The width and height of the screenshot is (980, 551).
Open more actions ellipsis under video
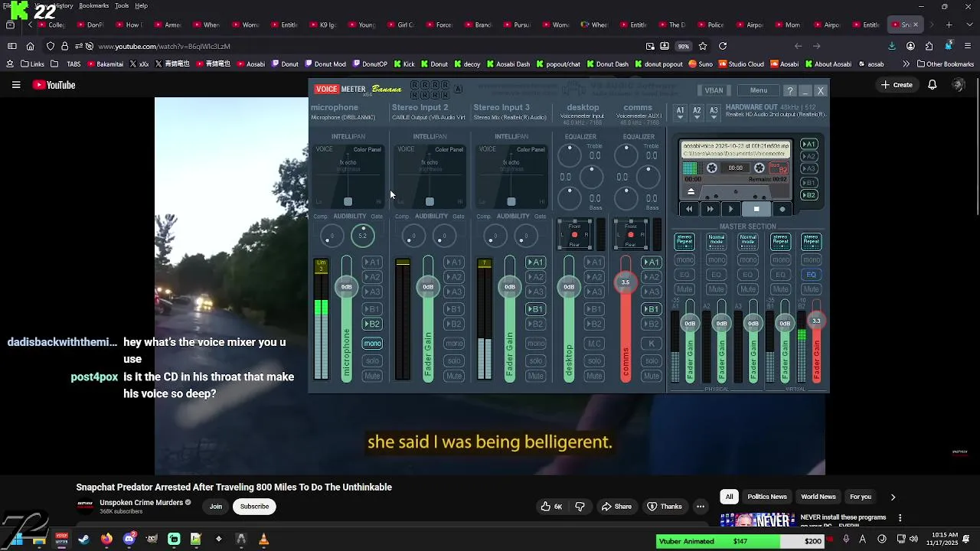pyautogui.click(x=701, y=507)
